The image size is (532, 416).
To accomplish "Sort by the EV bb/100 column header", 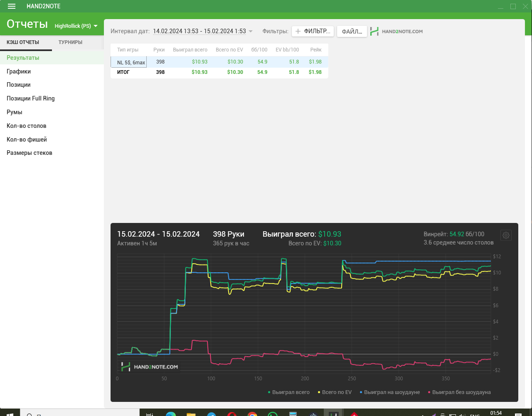I will click(287, 50).
